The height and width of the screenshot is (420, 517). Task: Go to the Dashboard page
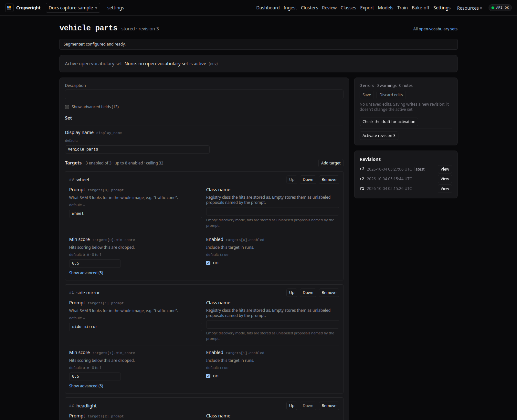268,8
